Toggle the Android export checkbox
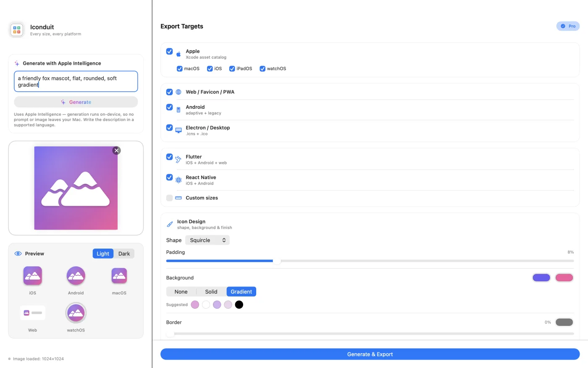 point(169,107)
